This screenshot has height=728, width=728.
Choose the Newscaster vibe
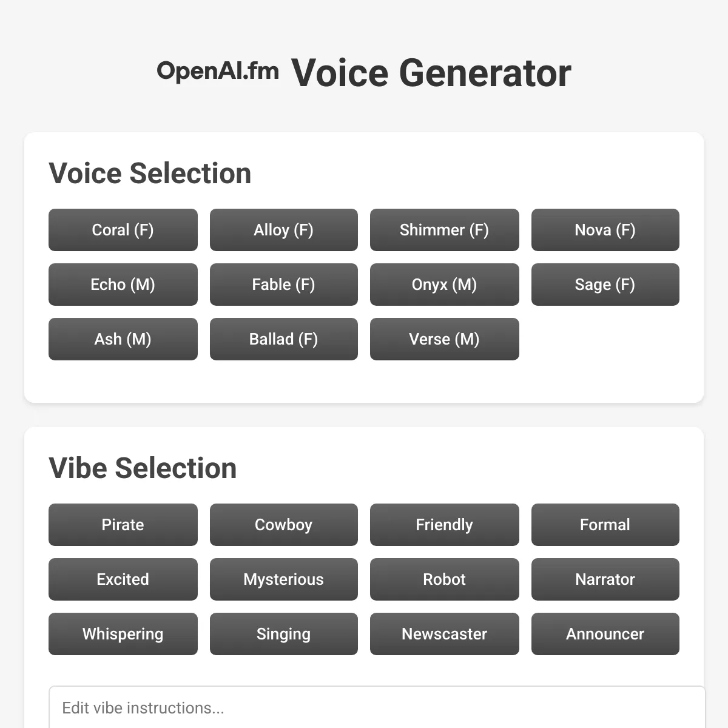click(x=444, y=634)
